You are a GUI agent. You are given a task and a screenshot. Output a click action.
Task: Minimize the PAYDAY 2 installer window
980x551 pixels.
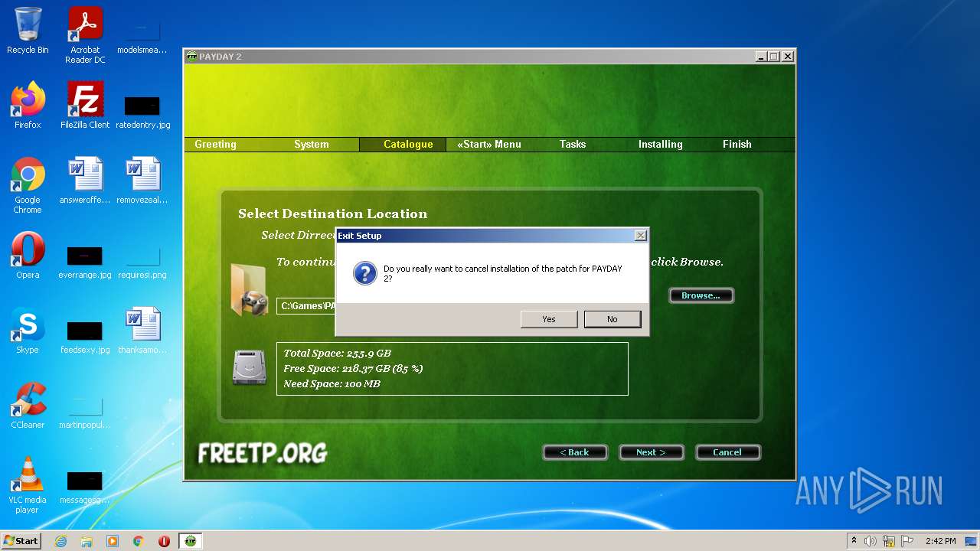tap(761, 57)
